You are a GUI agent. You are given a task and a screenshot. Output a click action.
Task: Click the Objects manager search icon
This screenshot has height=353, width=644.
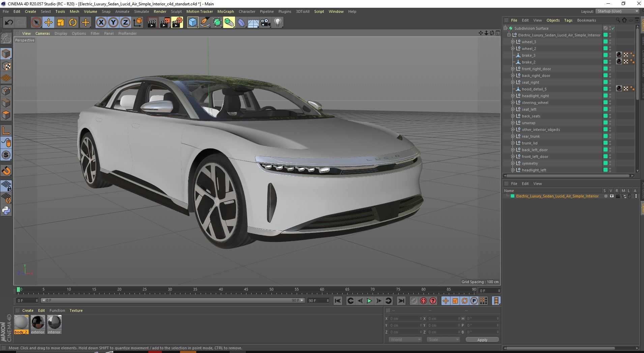tap(618, 20)
